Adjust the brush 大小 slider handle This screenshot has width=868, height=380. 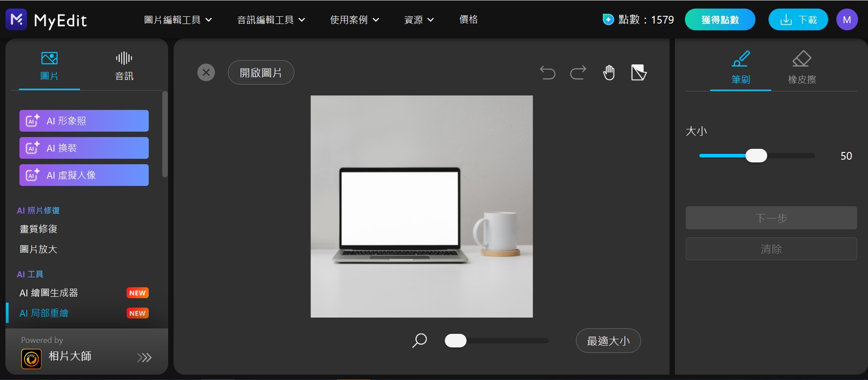756,156
